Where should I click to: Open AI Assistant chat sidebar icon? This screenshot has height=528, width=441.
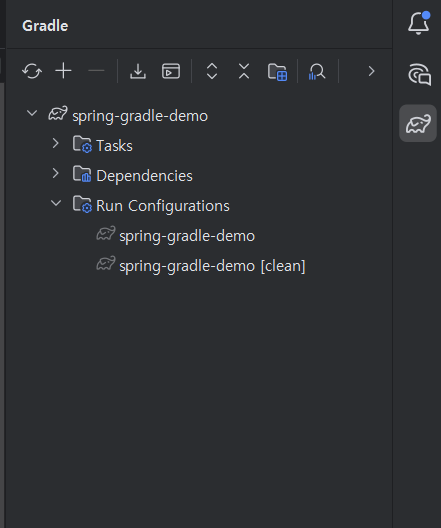coord(419,74)
